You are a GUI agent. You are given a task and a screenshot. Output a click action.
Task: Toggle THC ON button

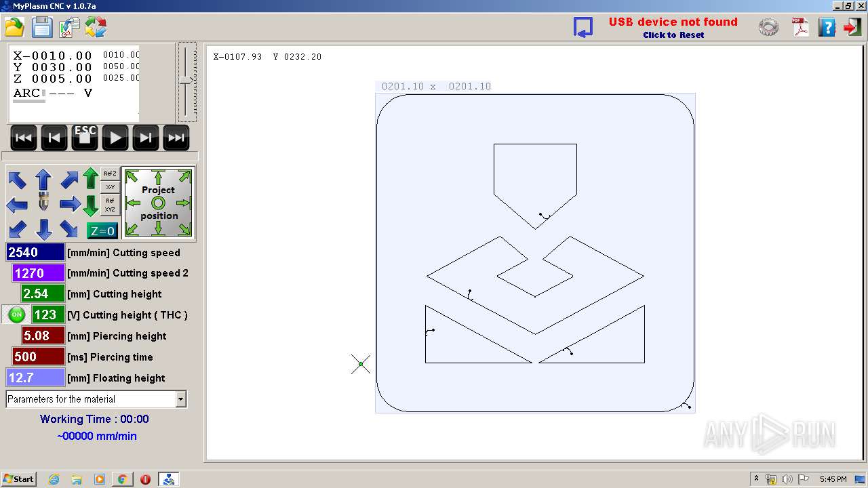17,314
